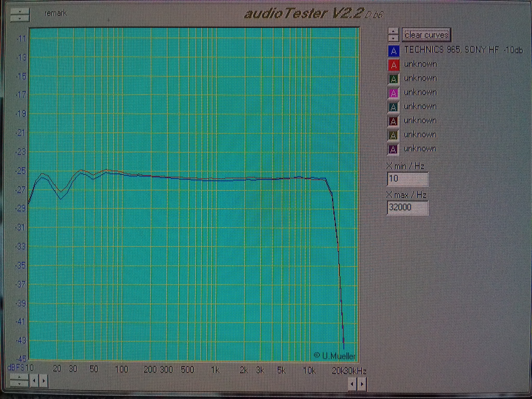
Task: Click into the X min / Hz field
Action: click(x=407, y=179)
